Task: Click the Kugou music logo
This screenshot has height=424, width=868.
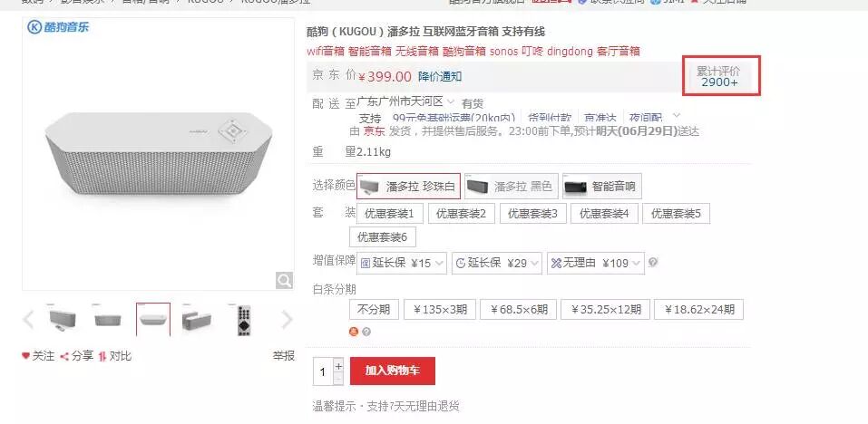Action: [59, 26]
